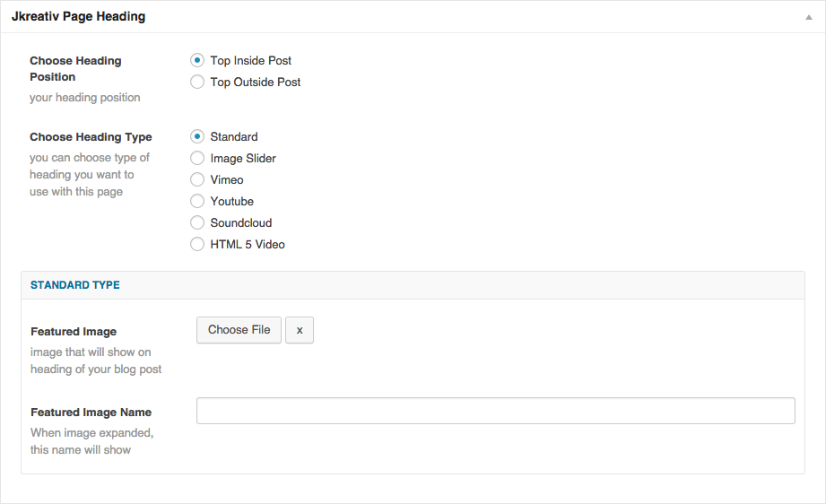
Task: Remove the featured image with x button
Action: (300, 330)
